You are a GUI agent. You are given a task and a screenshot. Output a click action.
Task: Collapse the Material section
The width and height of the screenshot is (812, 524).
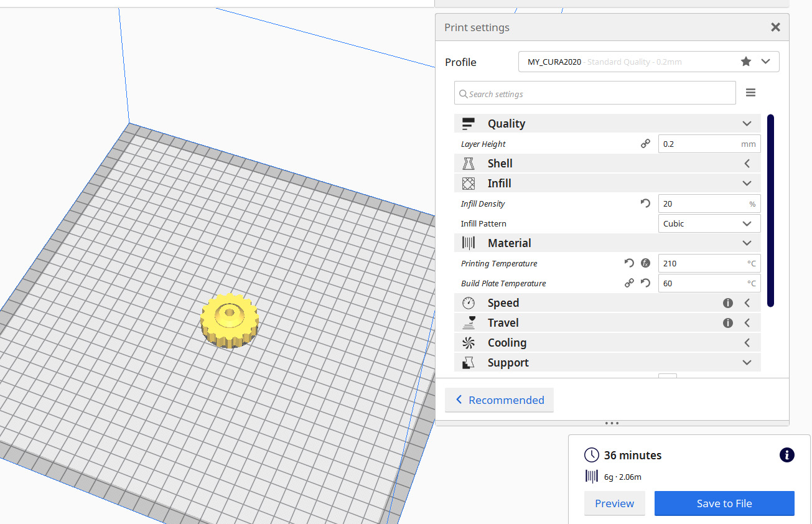[x=747, y=243]
